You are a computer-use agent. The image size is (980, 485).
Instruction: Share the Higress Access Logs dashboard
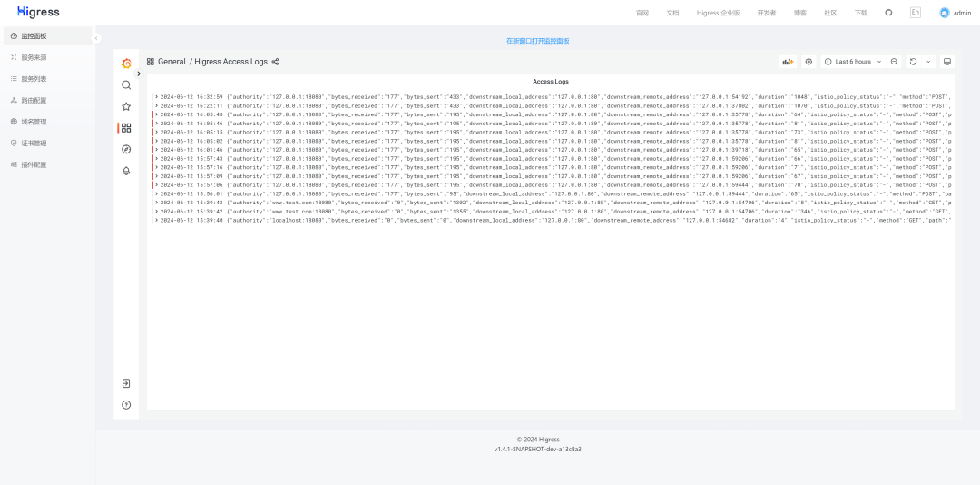(275, 62)
